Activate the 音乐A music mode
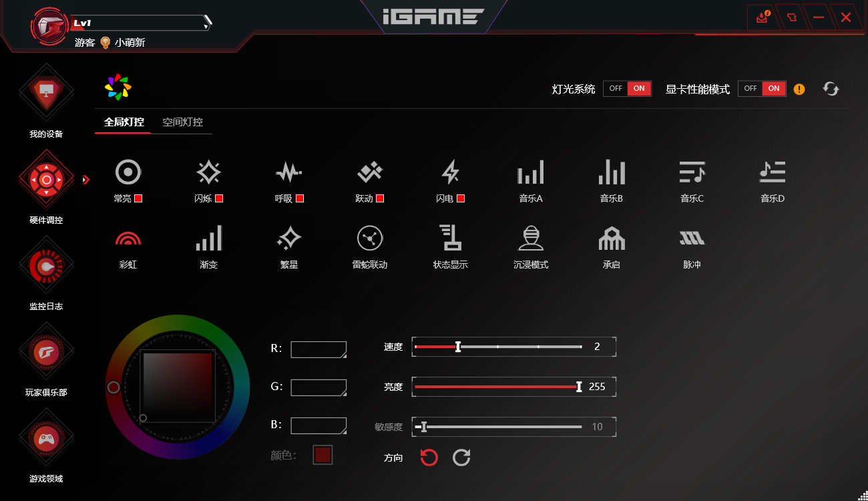 pos(531,172)
